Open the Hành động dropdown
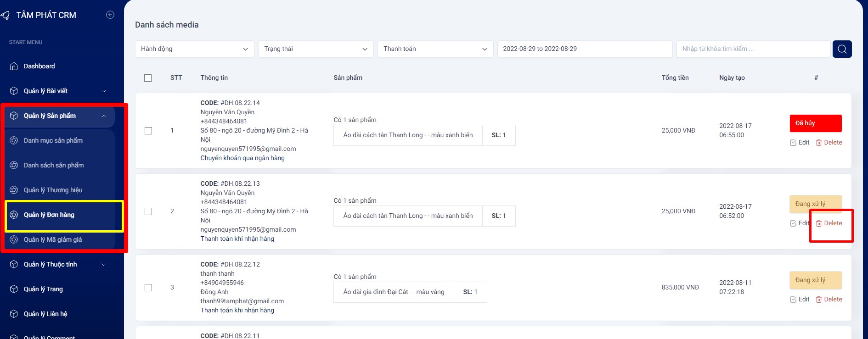868x339 pixels. pyautogui.click(x=194, y=49)
